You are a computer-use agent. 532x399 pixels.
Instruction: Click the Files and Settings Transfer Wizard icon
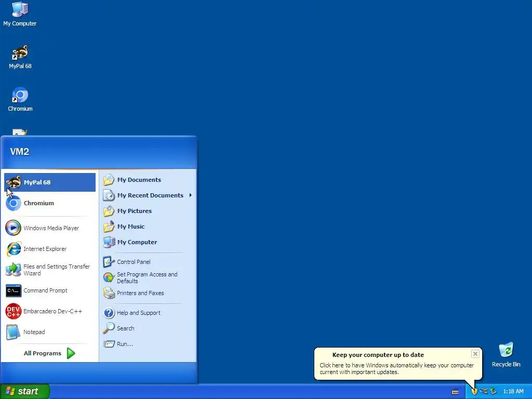14,270
